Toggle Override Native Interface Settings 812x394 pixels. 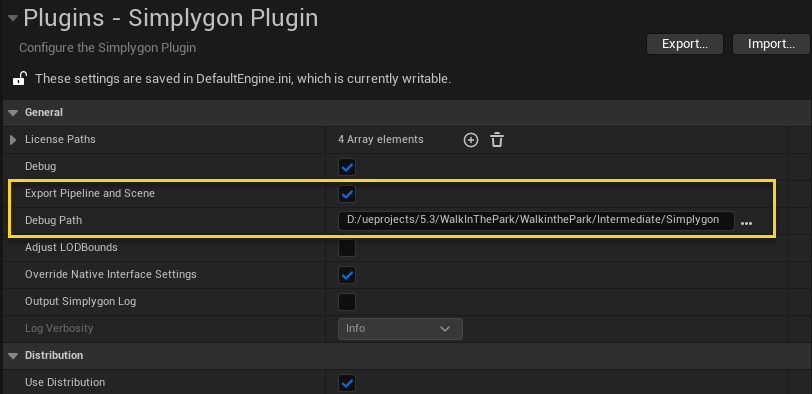pyautogui.click(x=347, y=275)
